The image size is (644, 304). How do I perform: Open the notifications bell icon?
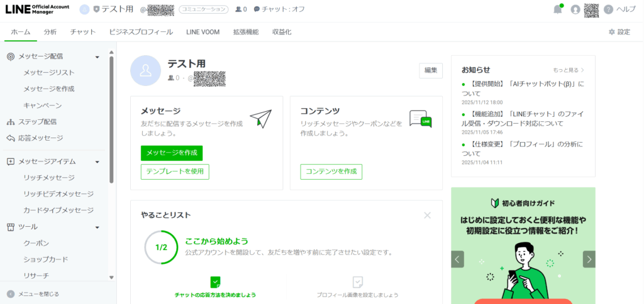tap(557, 10)
